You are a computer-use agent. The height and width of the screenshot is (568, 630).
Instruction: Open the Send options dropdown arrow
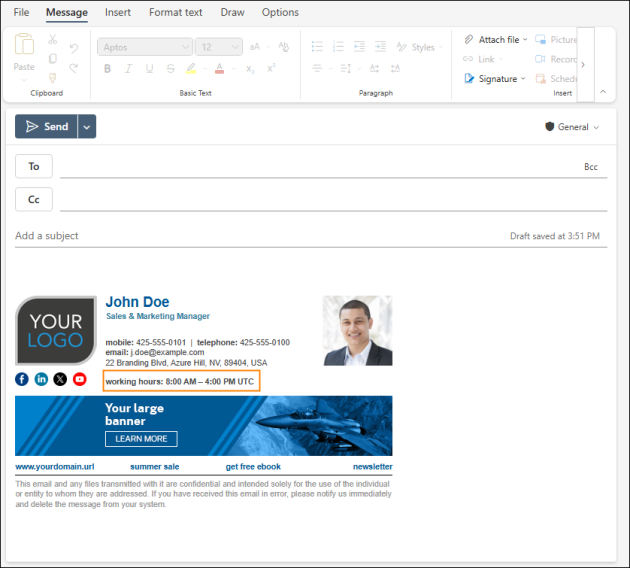[x=87, y=127]
